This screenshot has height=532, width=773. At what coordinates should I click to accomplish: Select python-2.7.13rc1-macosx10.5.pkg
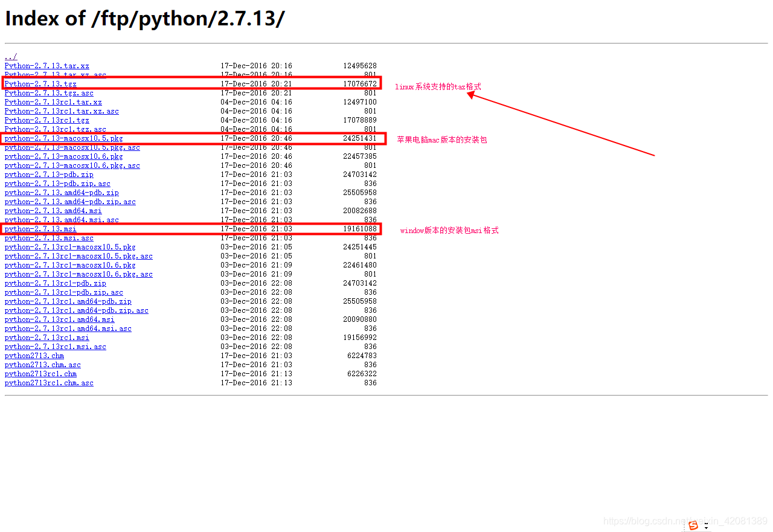click(x=71, y=247)
